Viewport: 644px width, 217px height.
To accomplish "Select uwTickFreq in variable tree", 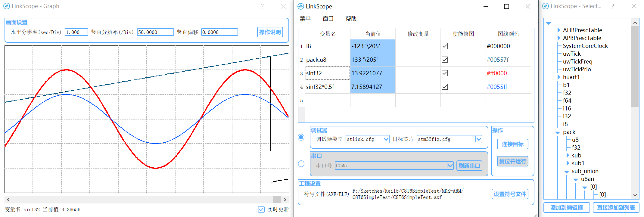I will click(577, 61).
